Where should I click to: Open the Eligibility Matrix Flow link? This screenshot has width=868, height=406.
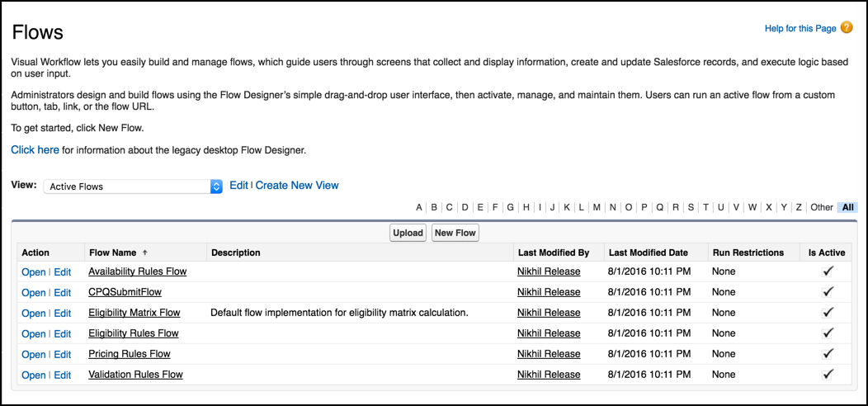click(x=134, y=313)
